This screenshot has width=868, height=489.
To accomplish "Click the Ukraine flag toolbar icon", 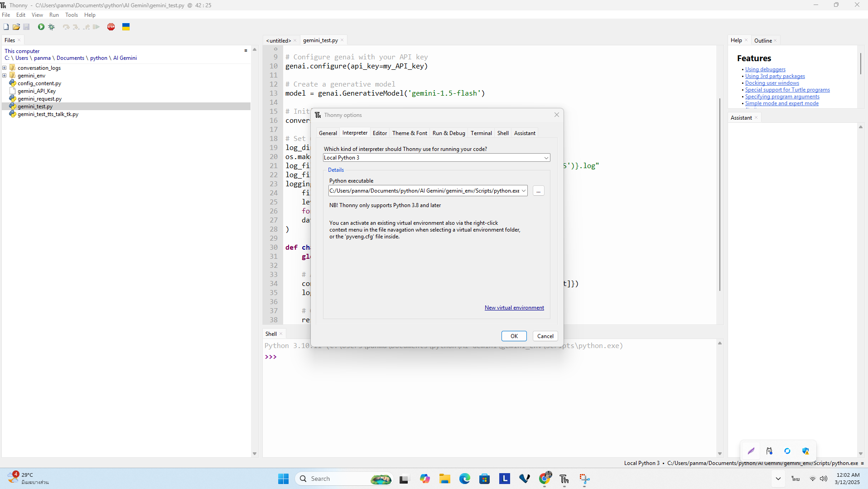I will click(x=126, y=27).
